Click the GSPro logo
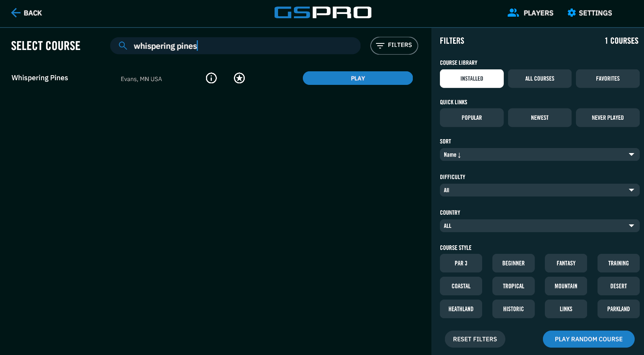Viewport: 644px width, 355px height. pyautogui.click(x=323, y=13)
